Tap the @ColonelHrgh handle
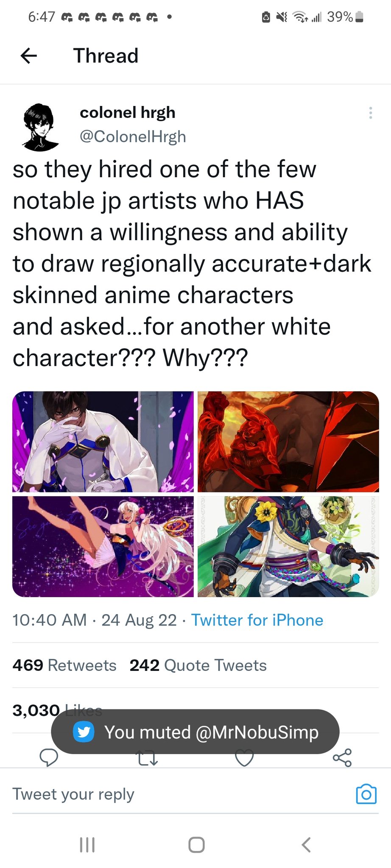This screenshot has width=391, height=868. point(133,136)
